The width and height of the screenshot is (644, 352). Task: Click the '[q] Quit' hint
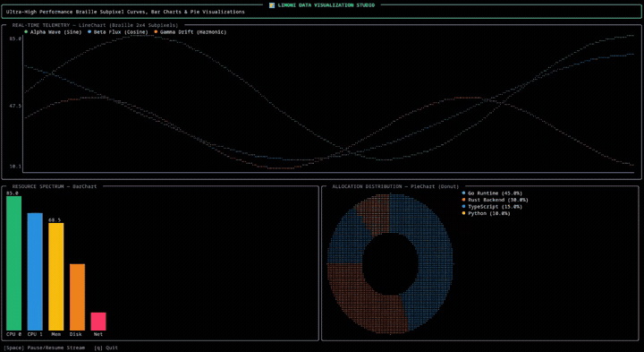[x=106, y=348]
